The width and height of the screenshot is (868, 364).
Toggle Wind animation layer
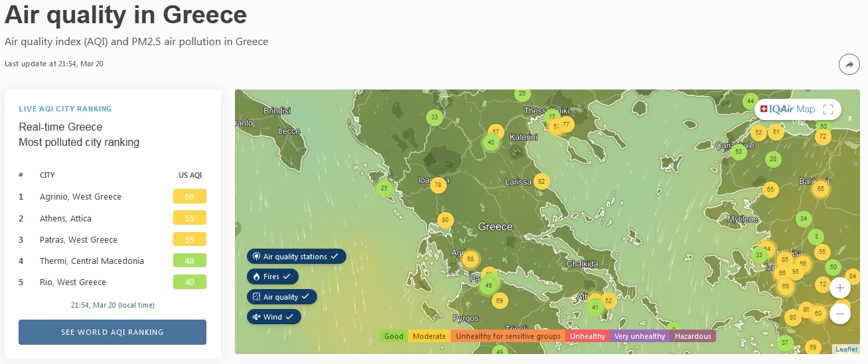click(x=274, y=317)
